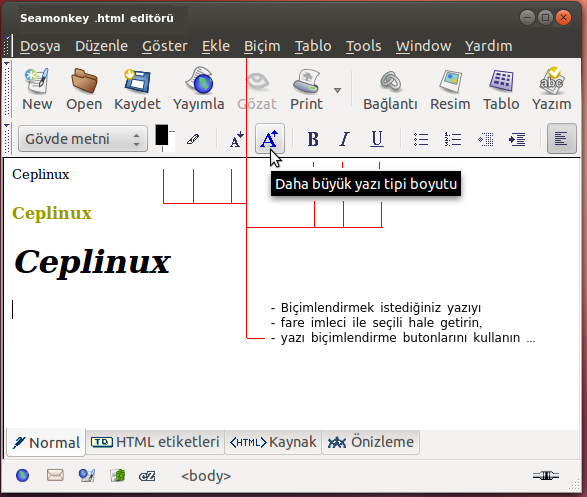The height and width of the screenshot is (497, 587).
Task: Increase font size with the larger A icon
Action: pyautogui.click(x=270, y=138)
